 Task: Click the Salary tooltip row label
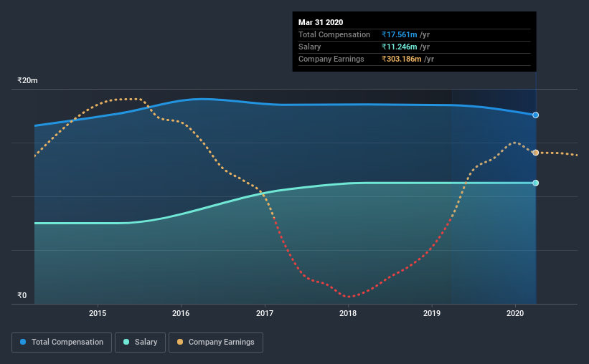click(309, 47)
